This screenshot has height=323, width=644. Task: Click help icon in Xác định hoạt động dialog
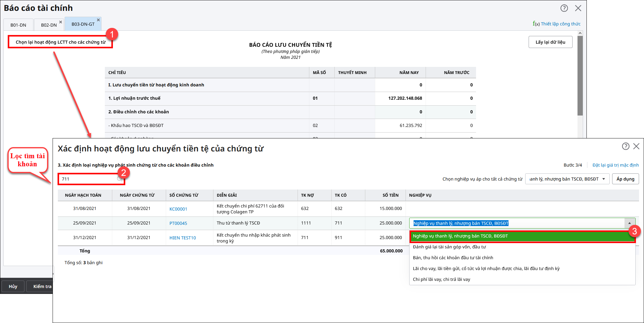pos(625,146)
